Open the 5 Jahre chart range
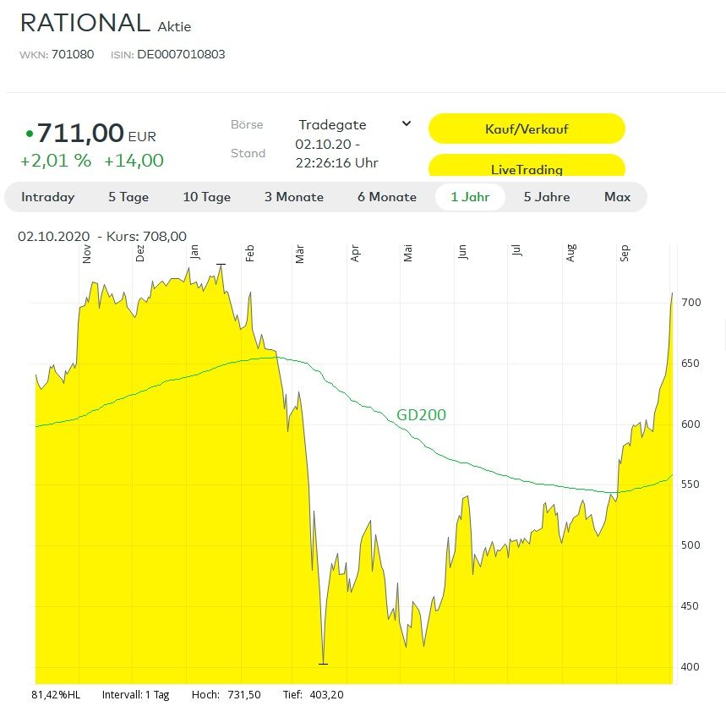The image size is (726, 728). 546,197
